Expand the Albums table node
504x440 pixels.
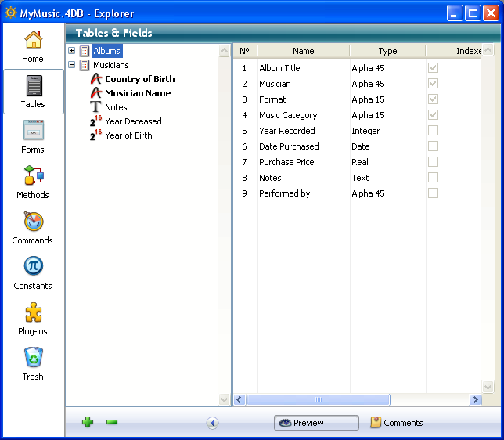click(72, 51)
